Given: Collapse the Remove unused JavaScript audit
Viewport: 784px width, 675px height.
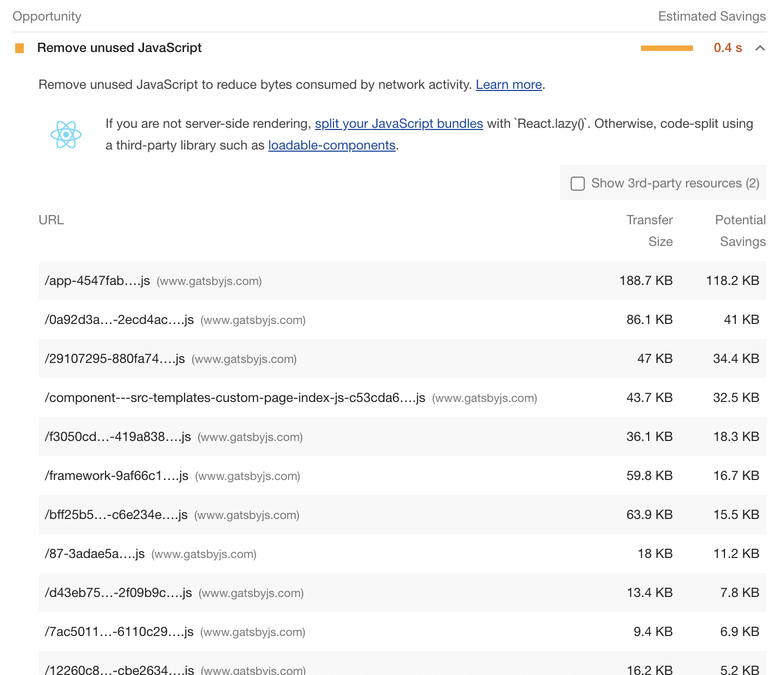Looking at the screenshot, I should coord(760,48).
